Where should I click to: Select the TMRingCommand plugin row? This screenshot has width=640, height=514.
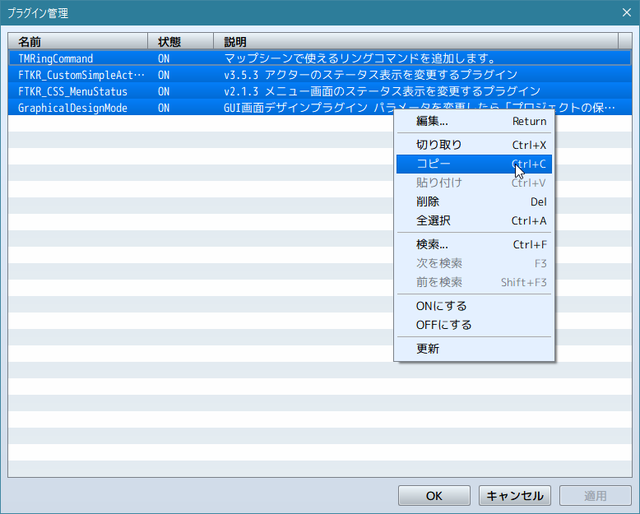click(320, 58)
